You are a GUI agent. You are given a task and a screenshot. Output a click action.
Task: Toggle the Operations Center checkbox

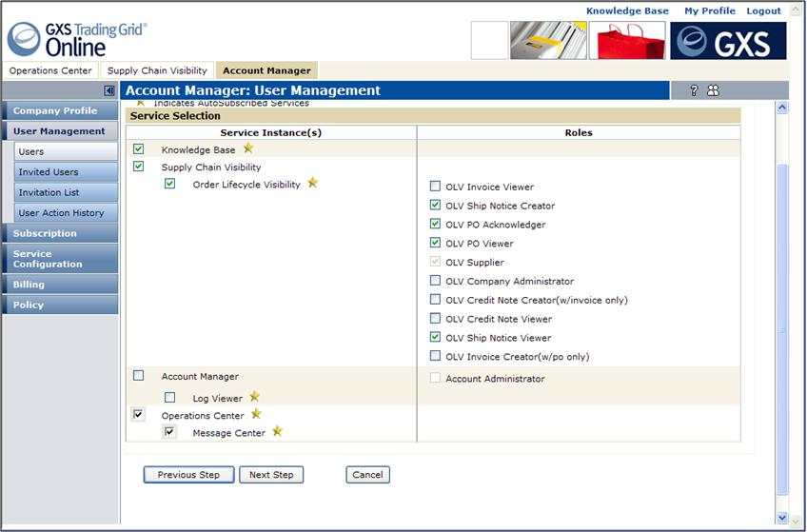(x=138, y=414)
